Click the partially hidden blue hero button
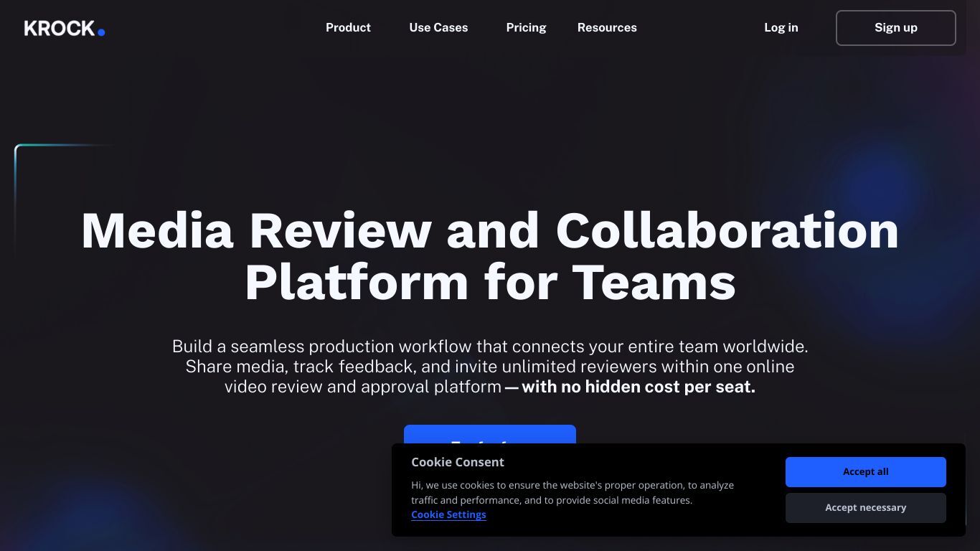This screenshot has width=980, height=551. tap(489, 434)
